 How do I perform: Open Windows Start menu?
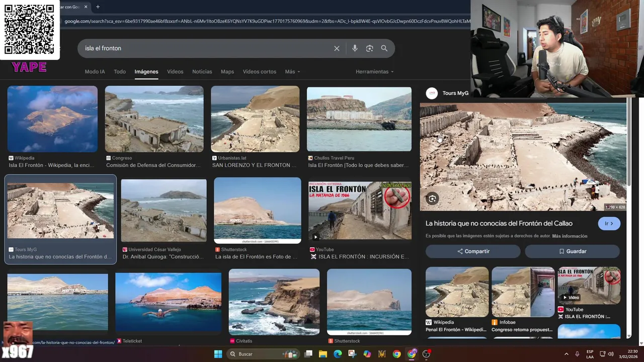218,354
